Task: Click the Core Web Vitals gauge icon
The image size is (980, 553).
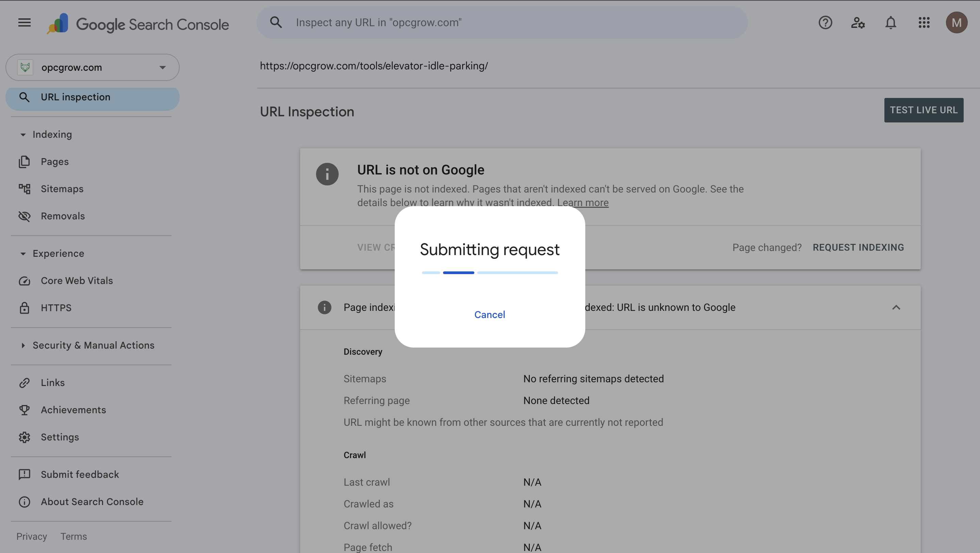Action: (24, 281)
